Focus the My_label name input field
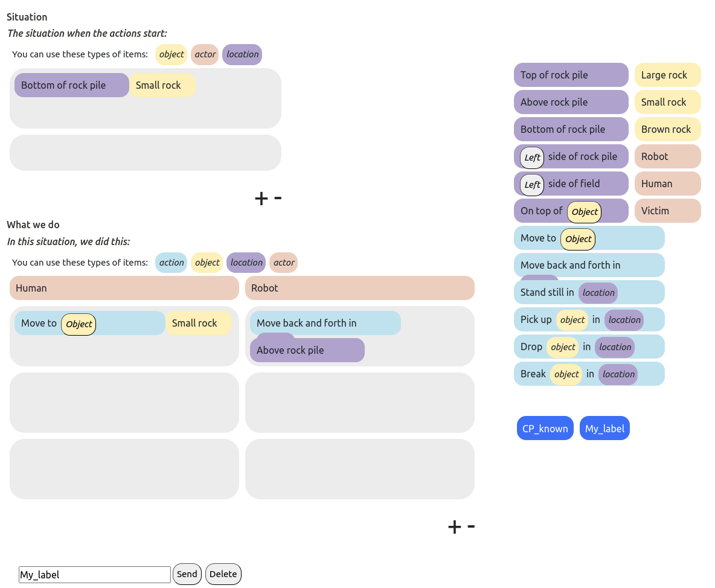Screen dimensions: 715x588 95,574
